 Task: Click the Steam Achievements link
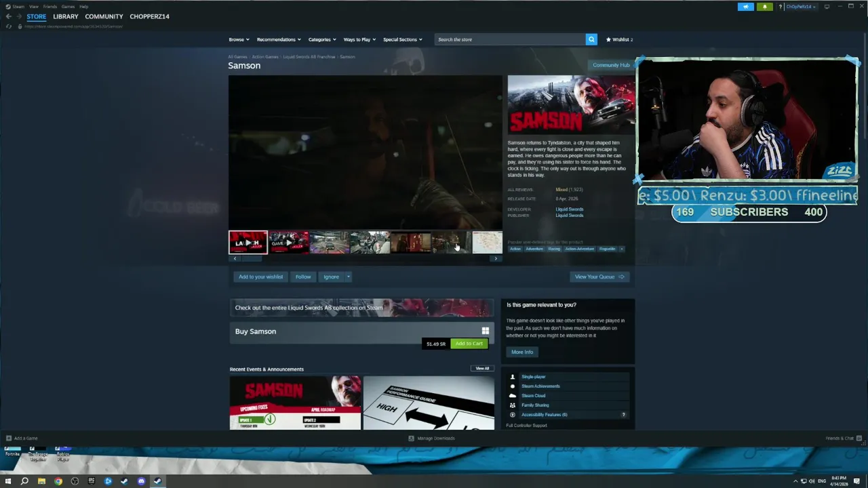point(540,386)
